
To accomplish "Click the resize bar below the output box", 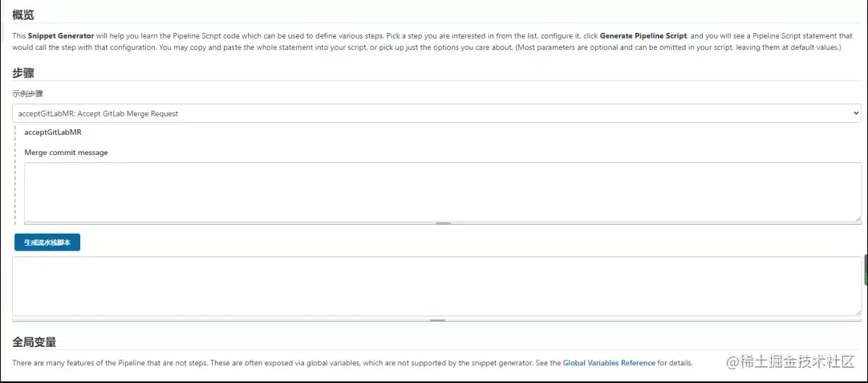I will [437, 320].
